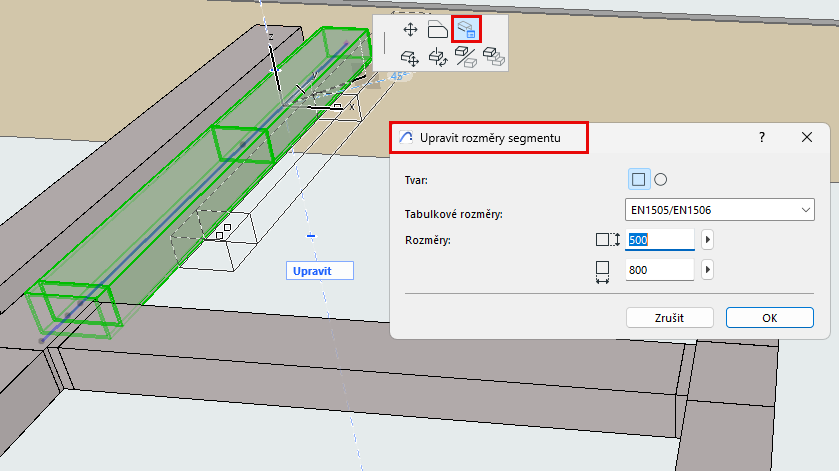
Task: Click the Upravit tooltip label
Action: tap(319, 271)
